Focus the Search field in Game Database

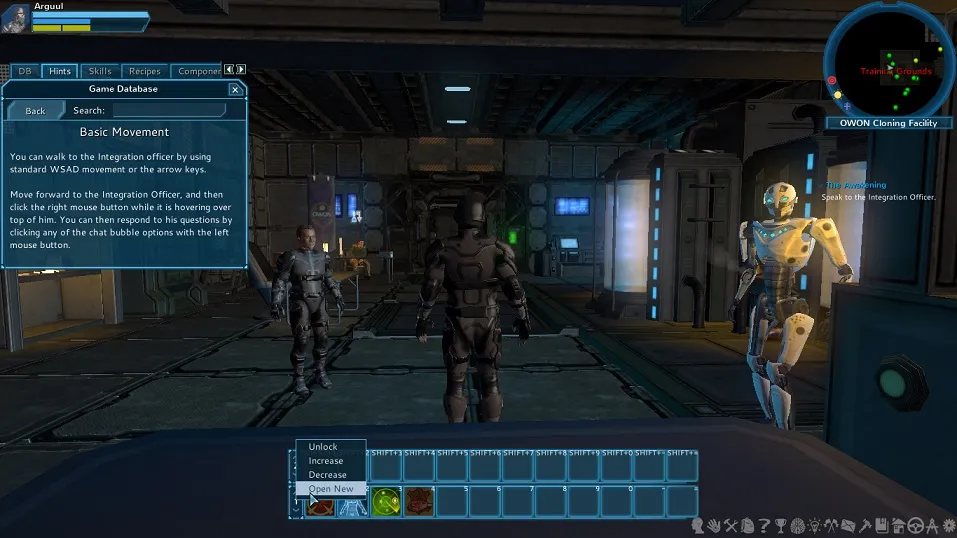pos(169,110)
